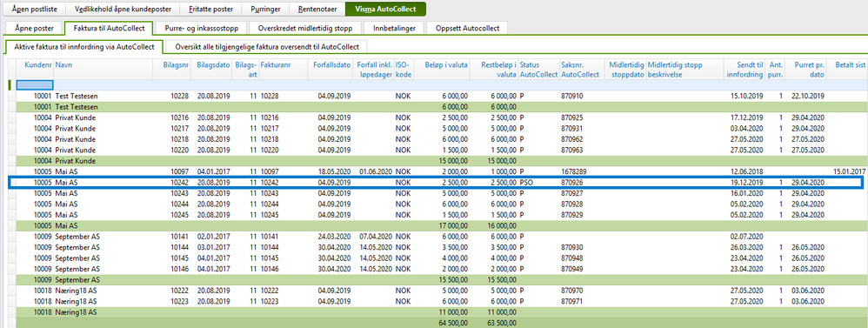Click case number 870962
The width and height of the screenshot is (868, 328).
[571, 139]
